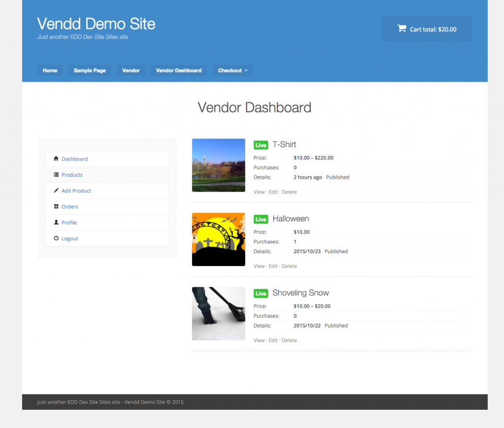Viewport: 504px width, 428px height.
Task: Open the Shoveling Snow product title
Action: pos(301,293)
